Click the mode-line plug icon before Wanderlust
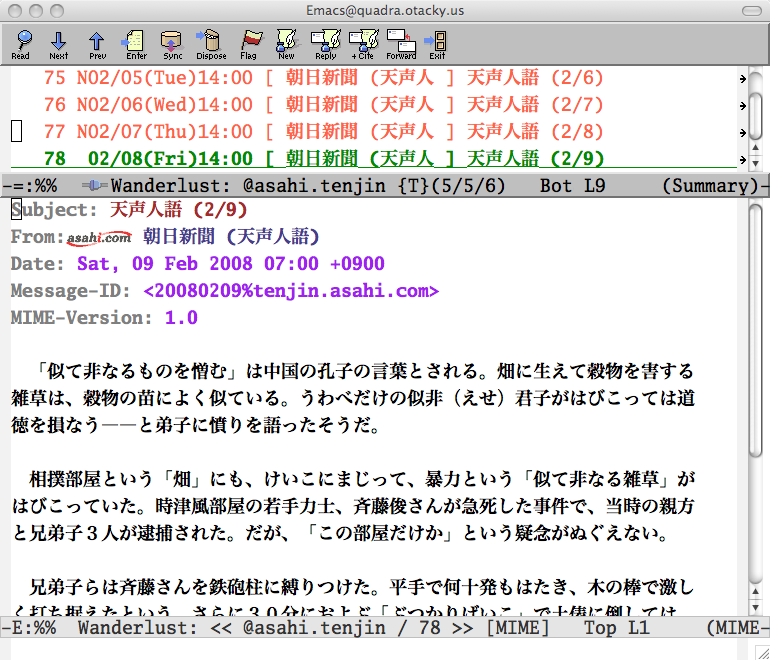This screenshot has width=770, height=660. (94, 185)
